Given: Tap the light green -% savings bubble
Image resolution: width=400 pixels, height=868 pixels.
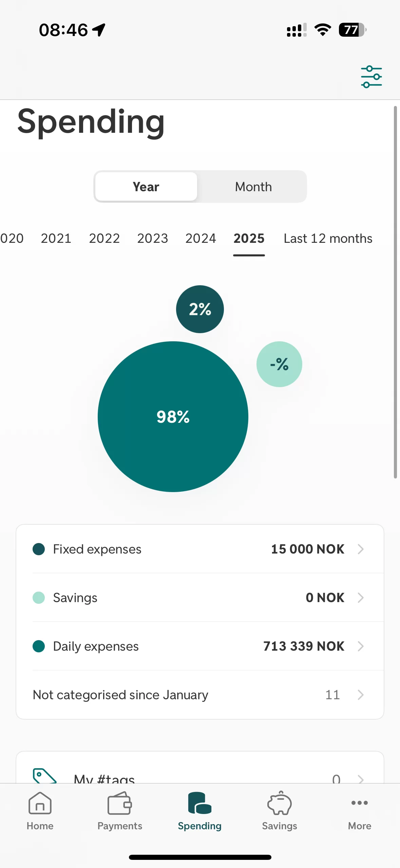Looking at the screenshot, I should [x=279, y=364].
